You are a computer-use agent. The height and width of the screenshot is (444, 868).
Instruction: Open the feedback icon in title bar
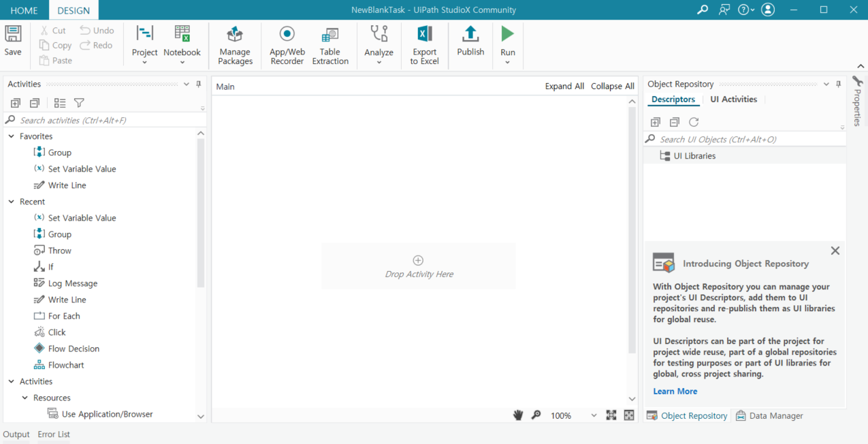tap(724, 10)
